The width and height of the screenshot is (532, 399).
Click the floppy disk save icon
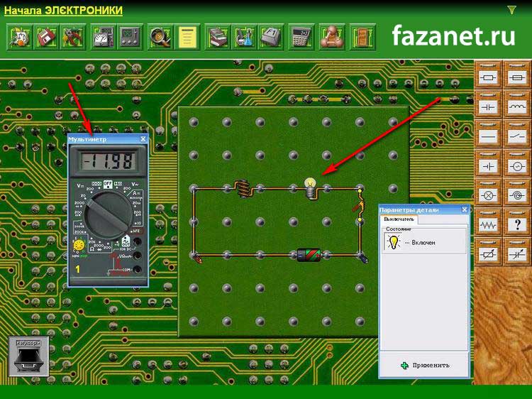(x=46, y=36)
